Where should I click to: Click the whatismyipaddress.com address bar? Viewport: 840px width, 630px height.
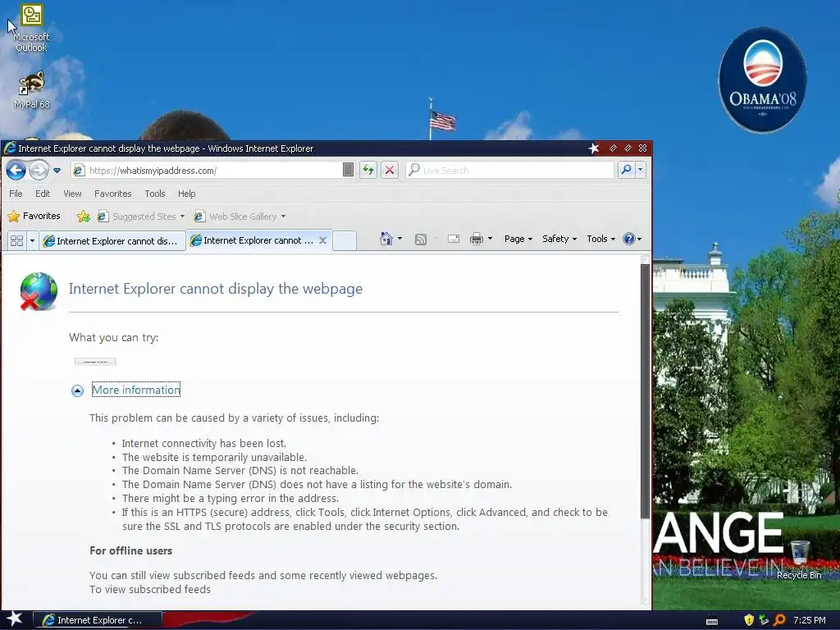[207, 171]
